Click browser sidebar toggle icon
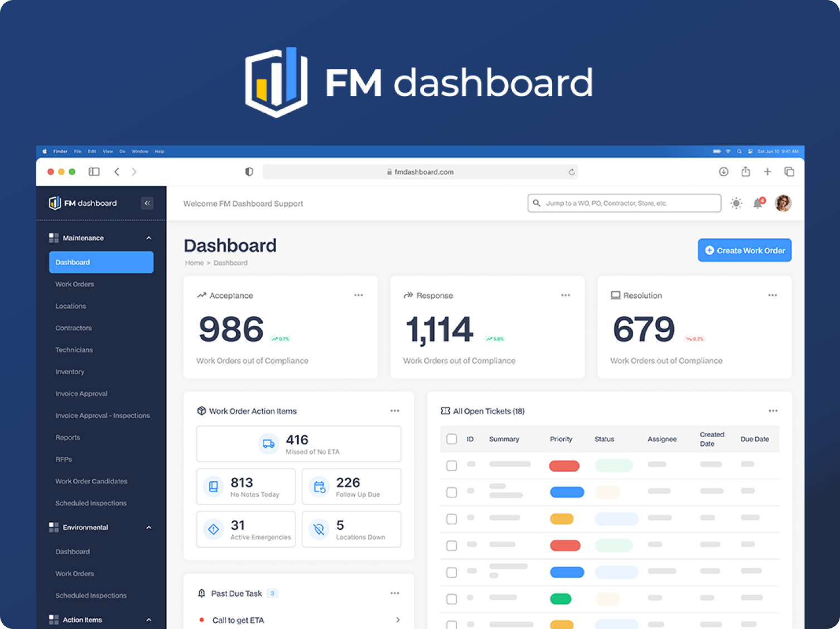 (94, 172)
